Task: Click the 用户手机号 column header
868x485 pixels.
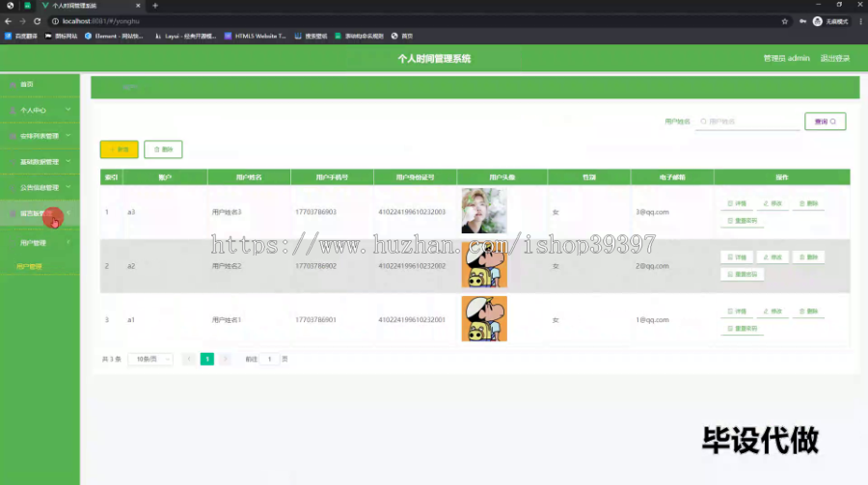Action: coord(332,177)
